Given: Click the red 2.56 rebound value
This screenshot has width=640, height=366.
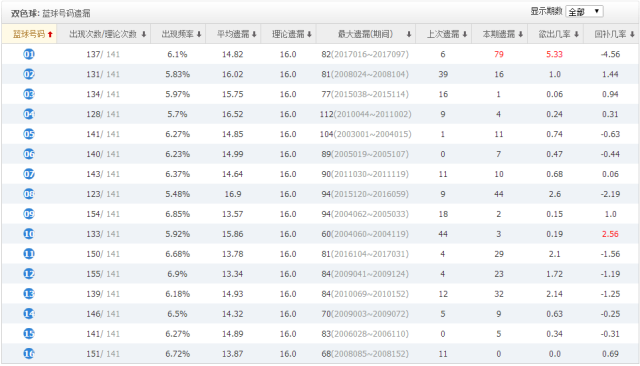Looking at the screenshot, I should point(610,234).
